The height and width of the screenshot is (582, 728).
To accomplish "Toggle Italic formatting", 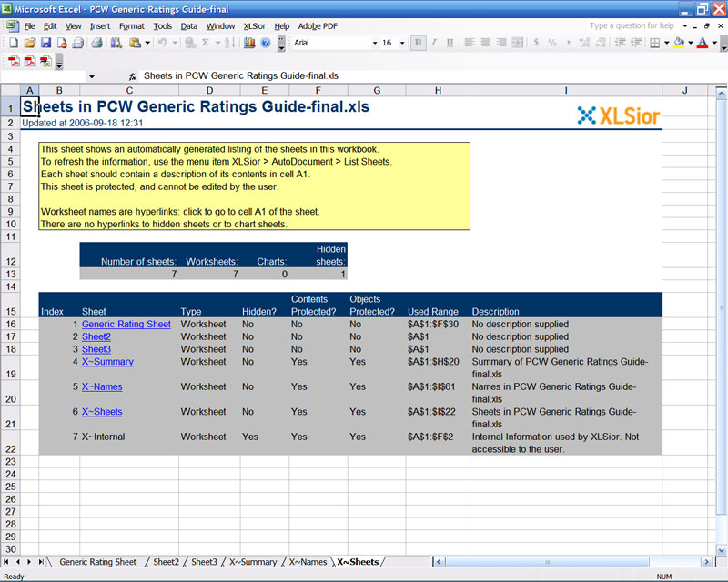I will pyautogui.click(x=435, y=44).
